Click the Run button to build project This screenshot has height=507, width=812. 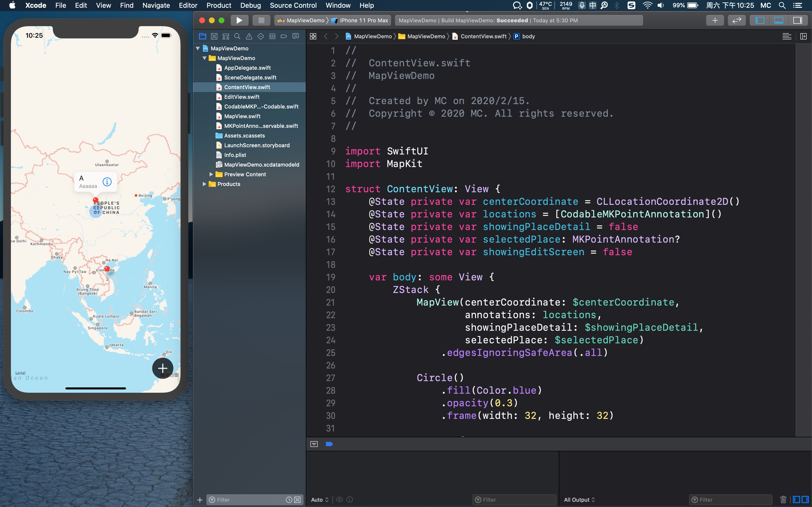[240, 20]
